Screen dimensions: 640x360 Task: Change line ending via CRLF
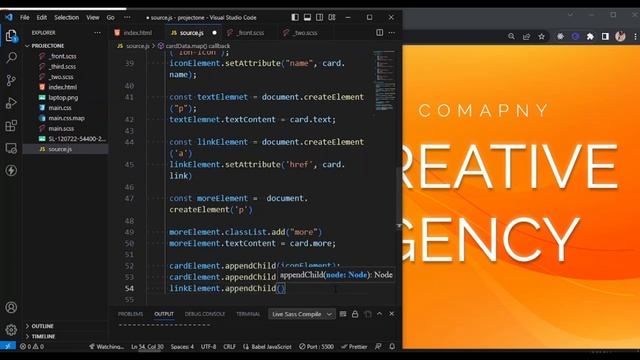(229, 347)
